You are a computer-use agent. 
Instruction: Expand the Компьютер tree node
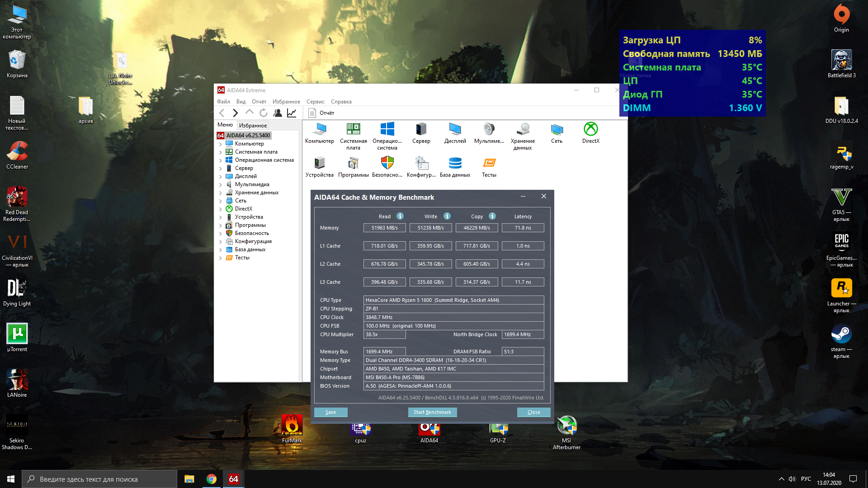(x=221, y=144)
